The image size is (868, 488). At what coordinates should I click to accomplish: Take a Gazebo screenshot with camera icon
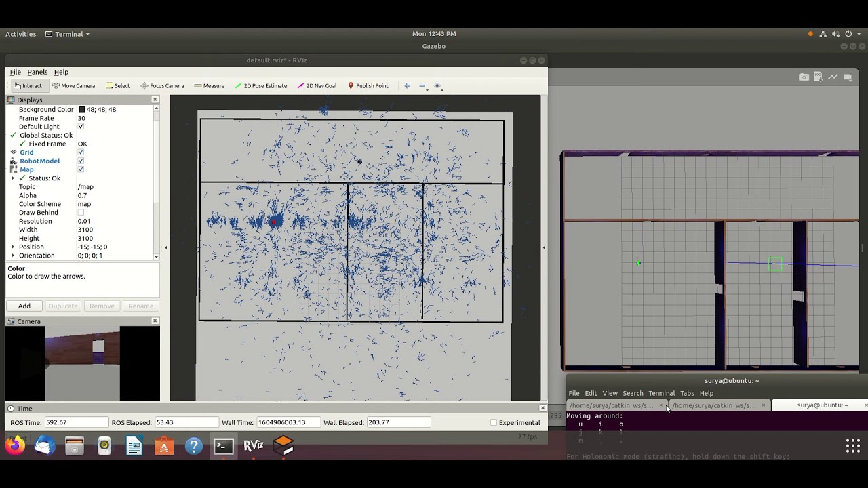click(x=804, y=77)
